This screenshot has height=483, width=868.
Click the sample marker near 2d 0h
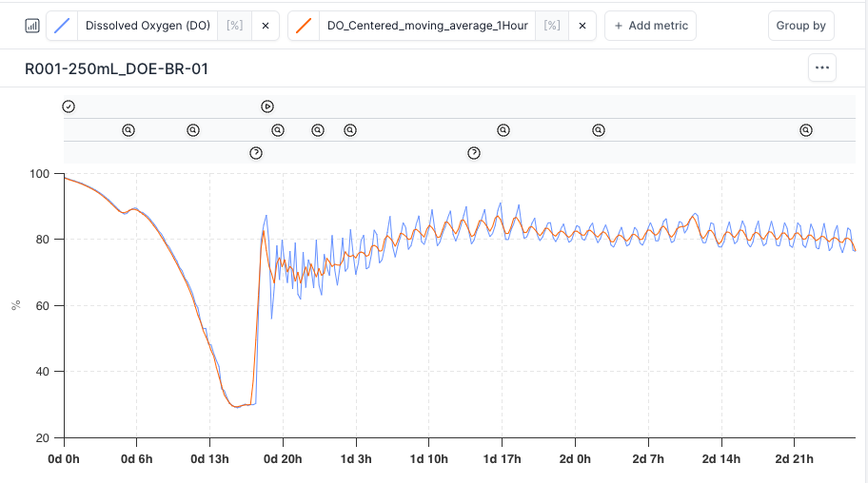click(599, 130)
